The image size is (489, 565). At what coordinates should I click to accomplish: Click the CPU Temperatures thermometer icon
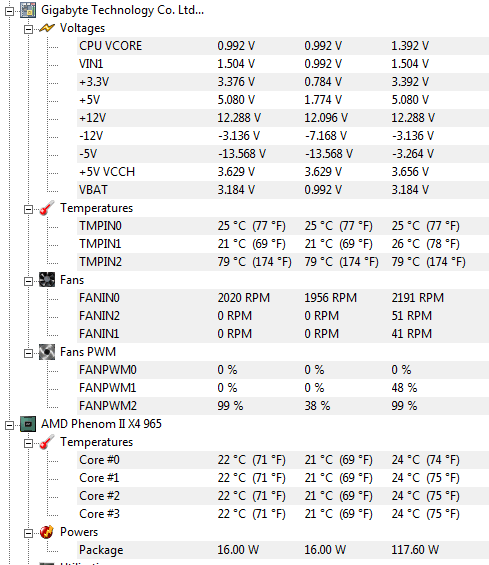click(47, 442)
